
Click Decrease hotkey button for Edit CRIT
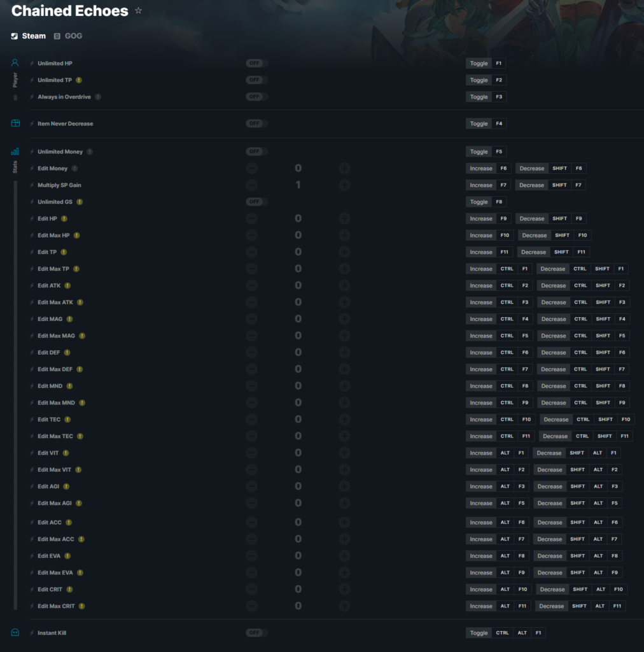[x=552, y=589]
